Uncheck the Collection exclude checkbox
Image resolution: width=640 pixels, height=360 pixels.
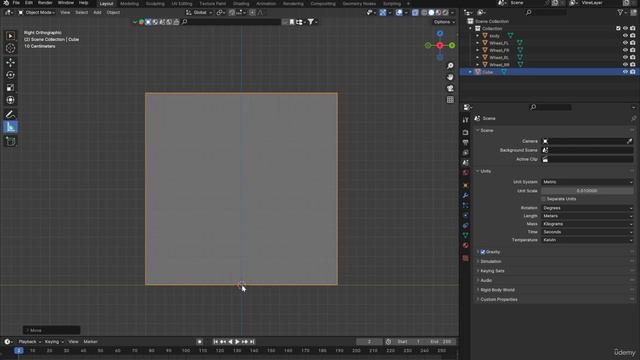618,29
